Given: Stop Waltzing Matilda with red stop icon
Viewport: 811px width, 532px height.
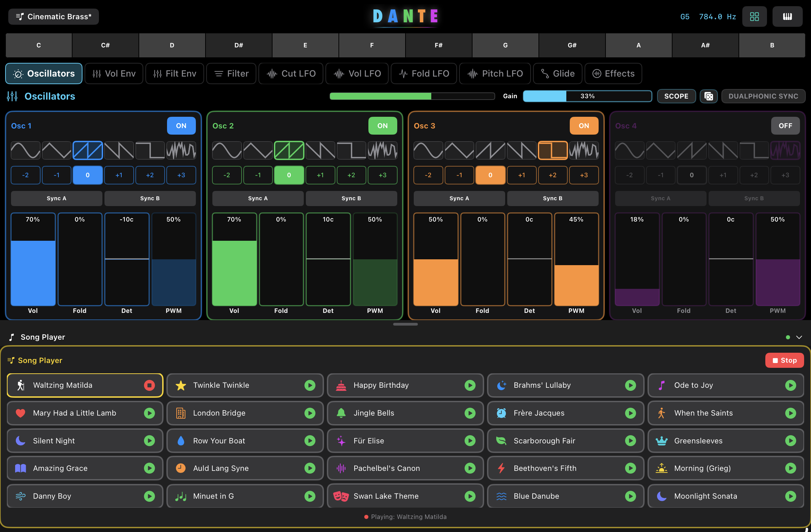Looking at the screenshot, I should [x=149, y=385].
